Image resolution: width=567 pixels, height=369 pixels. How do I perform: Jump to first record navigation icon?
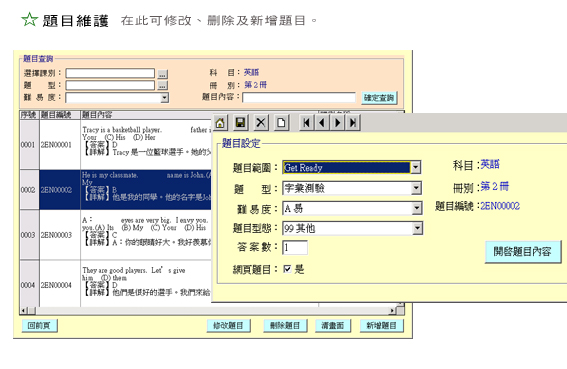click(306, 123)
